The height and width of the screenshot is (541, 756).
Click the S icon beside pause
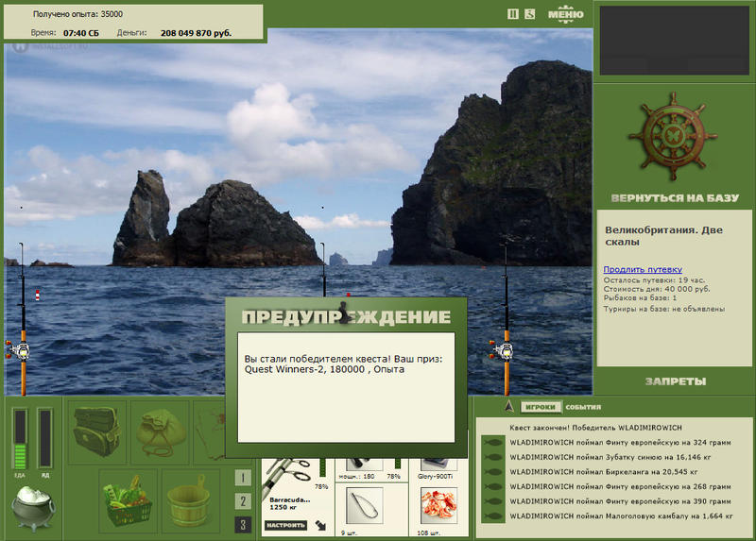[x=530, y=14]
